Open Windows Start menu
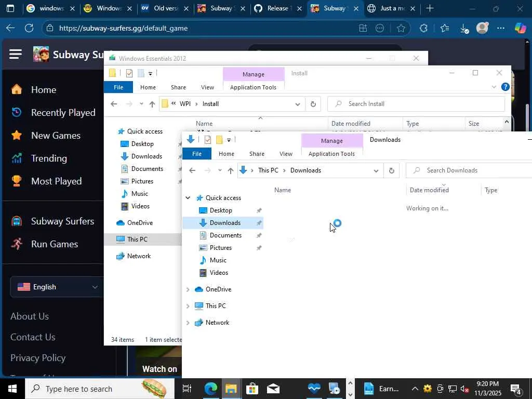This screenshot has width=532, height=399. 12,389
